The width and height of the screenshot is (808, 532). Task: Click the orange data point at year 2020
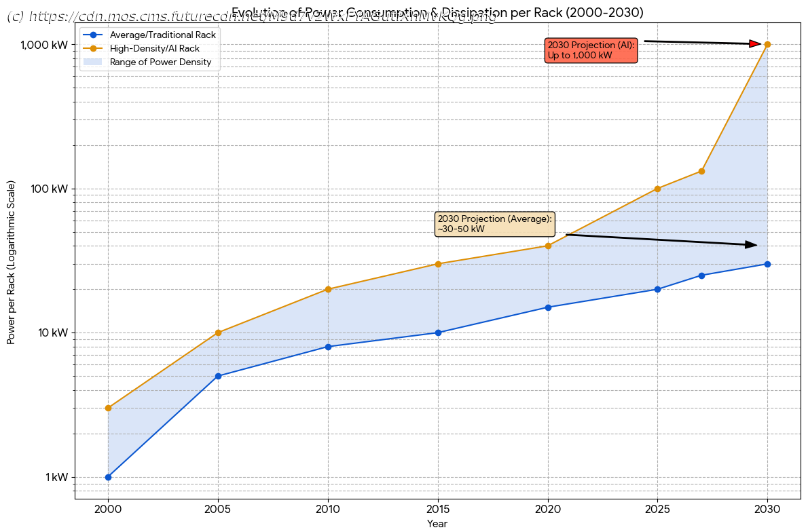pyautogui.click(x=548, y=246)
